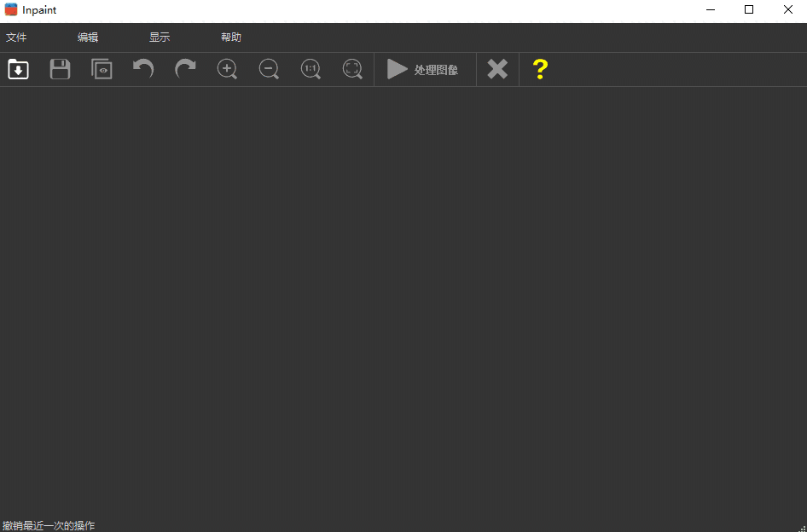Fit the image to the window
This screenshot has height=532, width=807.
(352, 69)
